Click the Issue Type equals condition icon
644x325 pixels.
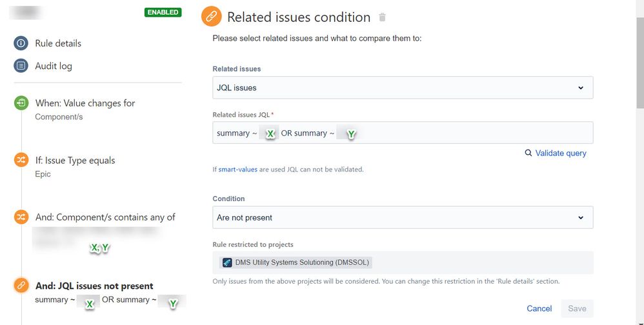[x=21, y=161]
